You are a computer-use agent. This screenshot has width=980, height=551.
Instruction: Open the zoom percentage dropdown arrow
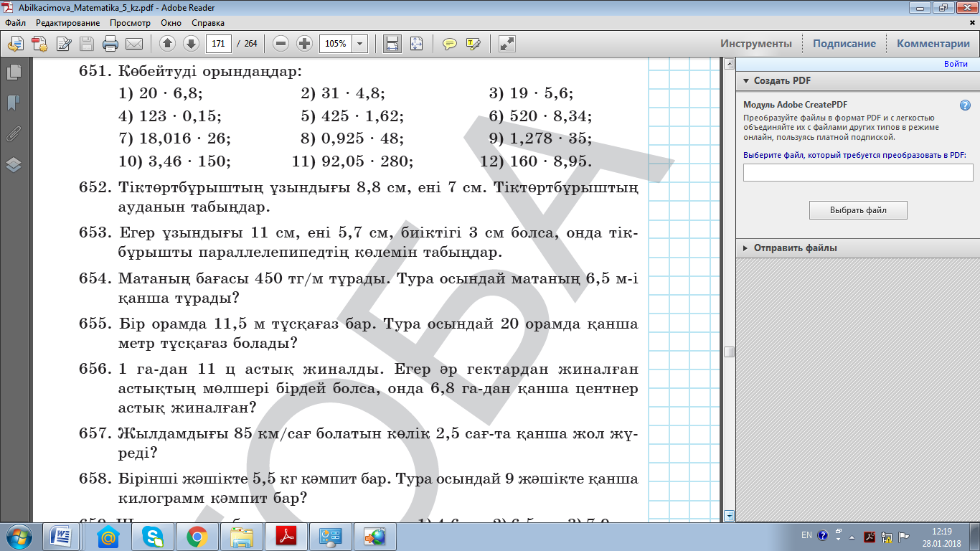click(x=360, y=43)
